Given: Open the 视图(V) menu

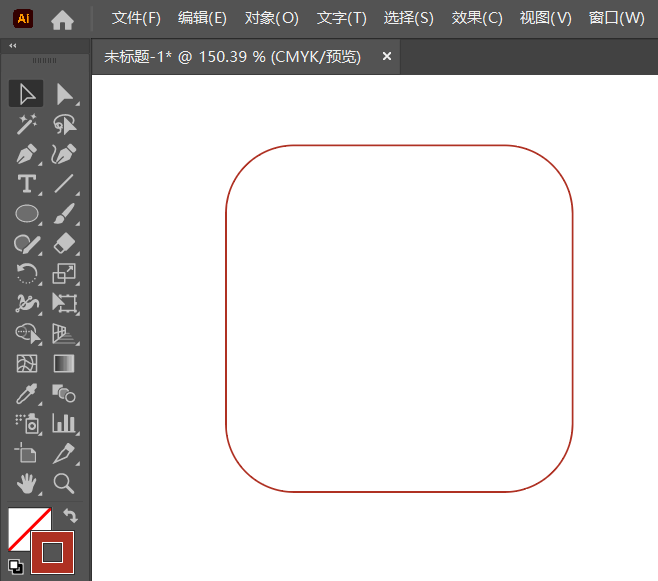Looking at the screenshot, I should coord(546,18).
